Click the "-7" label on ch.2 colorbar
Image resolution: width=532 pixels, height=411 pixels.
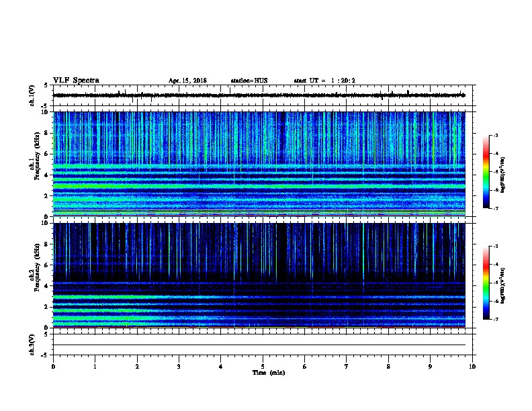click(496, 319)
